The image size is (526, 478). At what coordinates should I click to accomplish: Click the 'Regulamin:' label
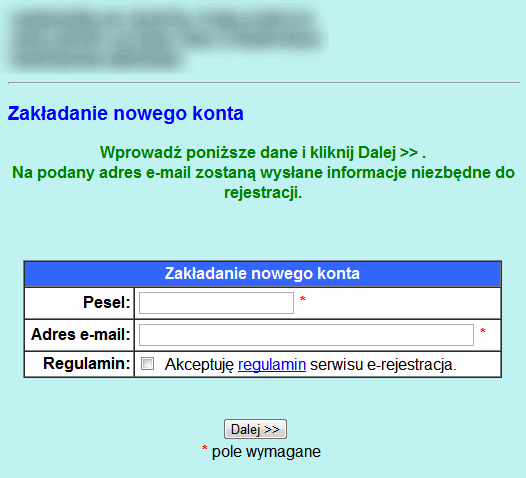[87, 364]
